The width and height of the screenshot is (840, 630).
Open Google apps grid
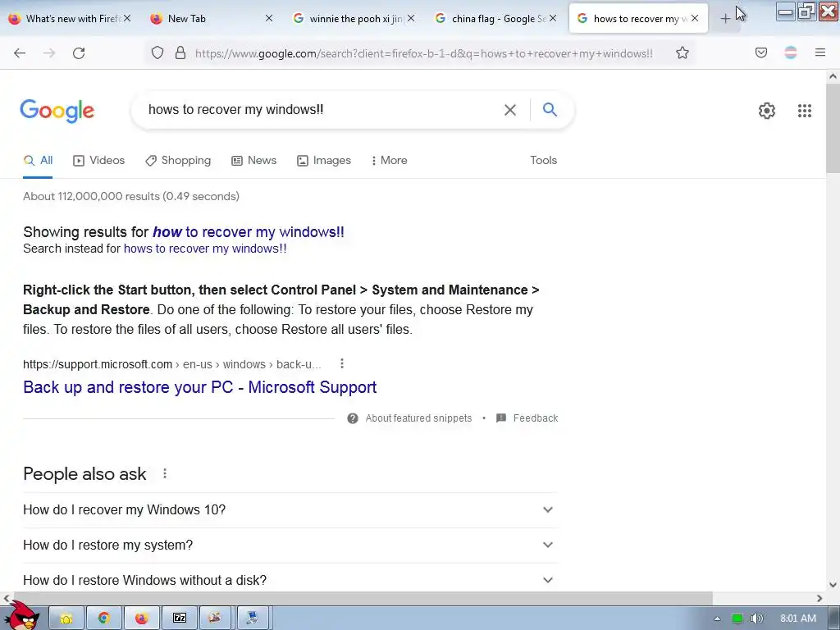pos(804,111)
